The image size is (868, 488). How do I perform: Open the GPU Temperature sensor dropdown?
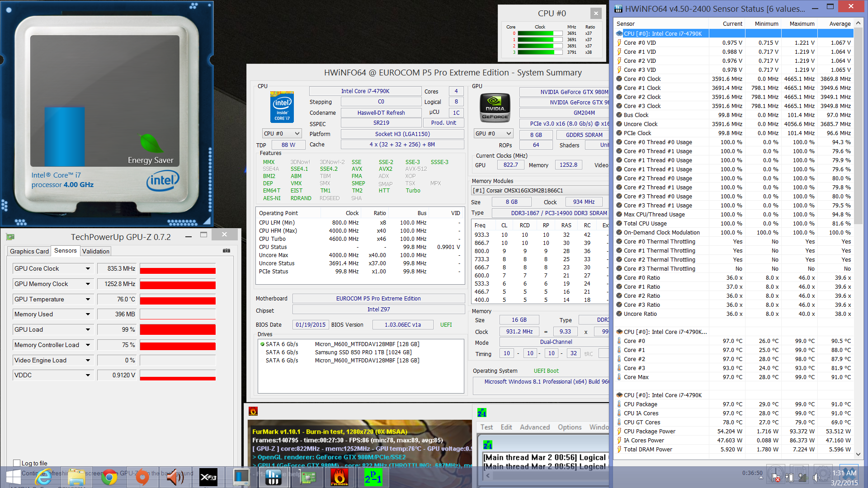(88, 300)
